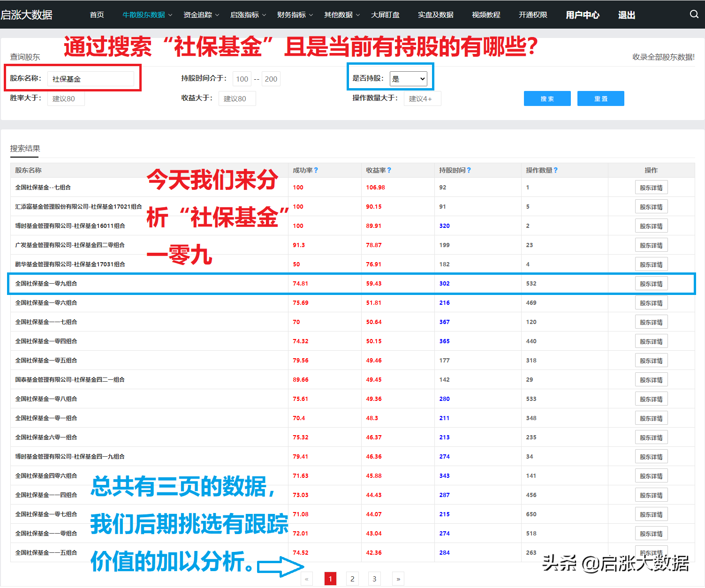Click help icon beside 收益率 header
The image size is (705, 588).
389,170
